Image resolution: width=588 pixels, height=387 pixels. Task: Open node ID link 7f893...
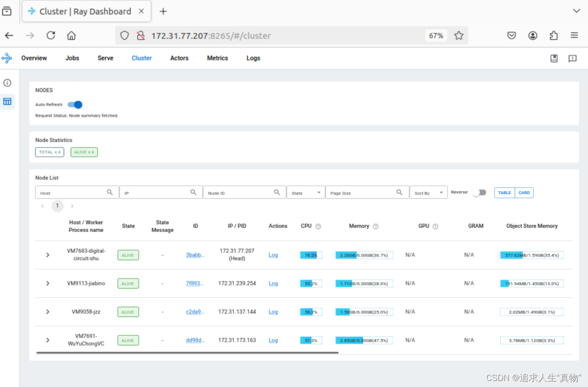click(x=195, y=284)
